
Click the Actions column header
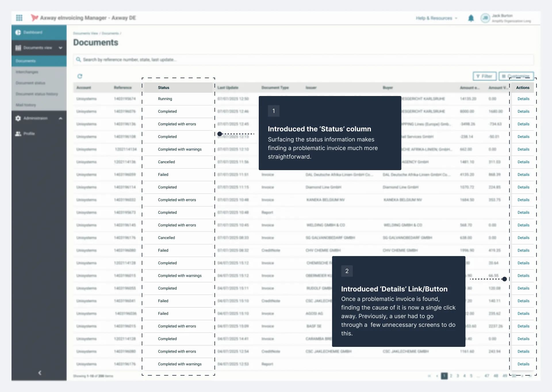523,88
